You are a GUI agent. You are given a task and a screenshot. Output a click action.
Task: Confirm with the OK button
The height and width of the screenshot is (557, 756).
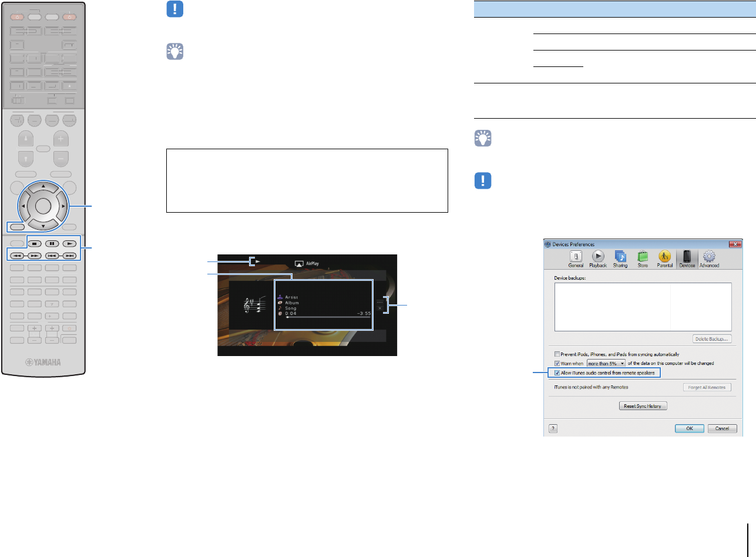coord(690,428)
